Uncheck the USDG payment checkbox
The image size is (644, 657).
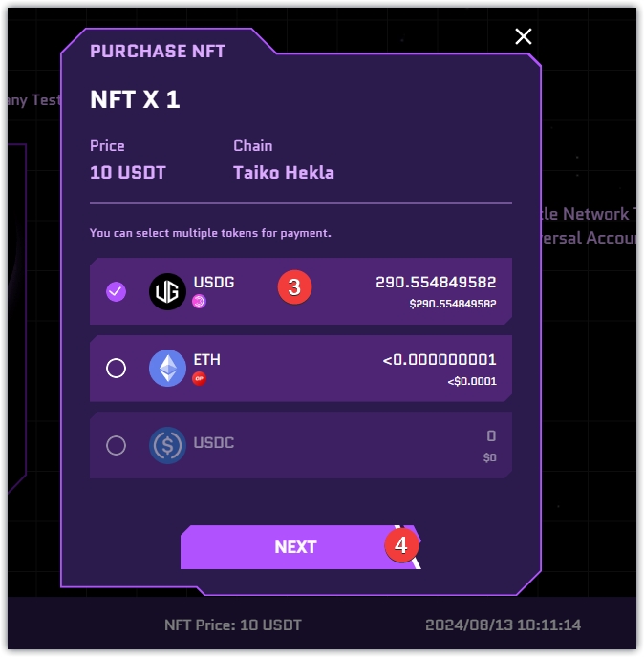[x=116, y=291]
